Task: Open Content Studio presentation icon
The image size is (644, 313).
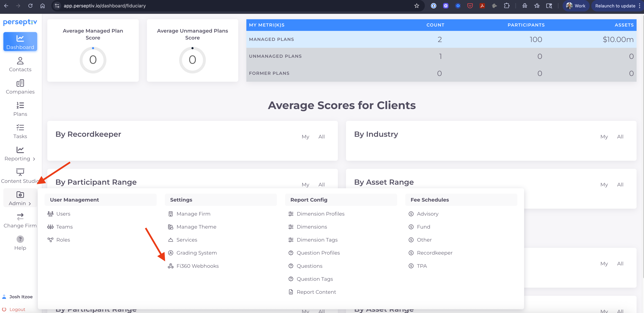Action: coord(20,172)
